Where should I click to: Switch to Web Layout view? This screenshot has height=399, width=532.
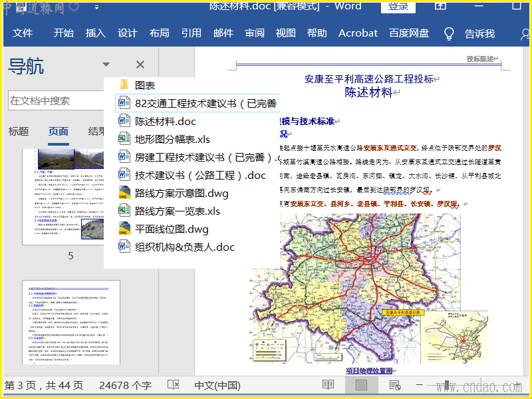pos(394,385)
